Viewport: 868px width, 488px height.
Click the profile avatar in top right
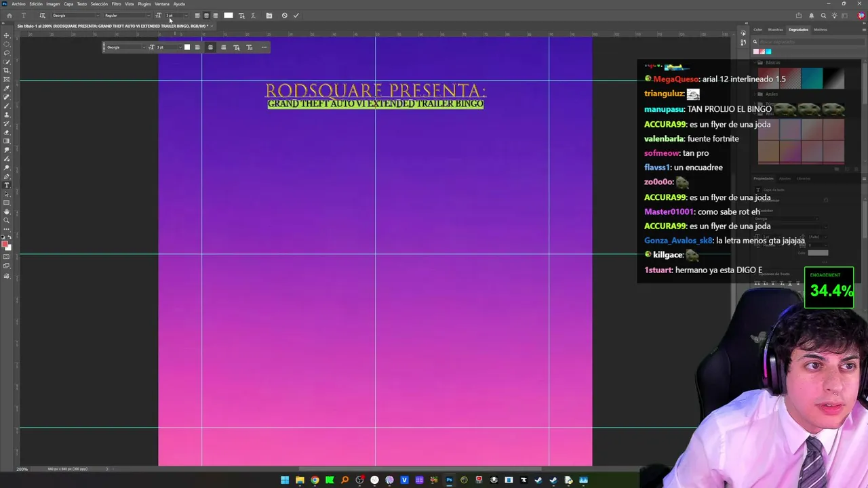[x=861, y=16]
